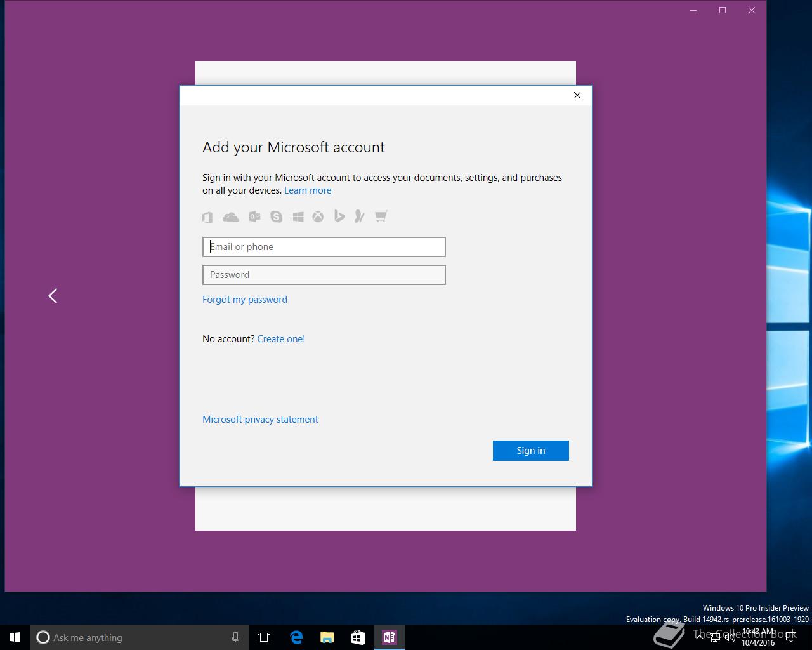Focus the Email or phone field
Image resolution: width=812 pixels, height=650 pixels.
324,247
